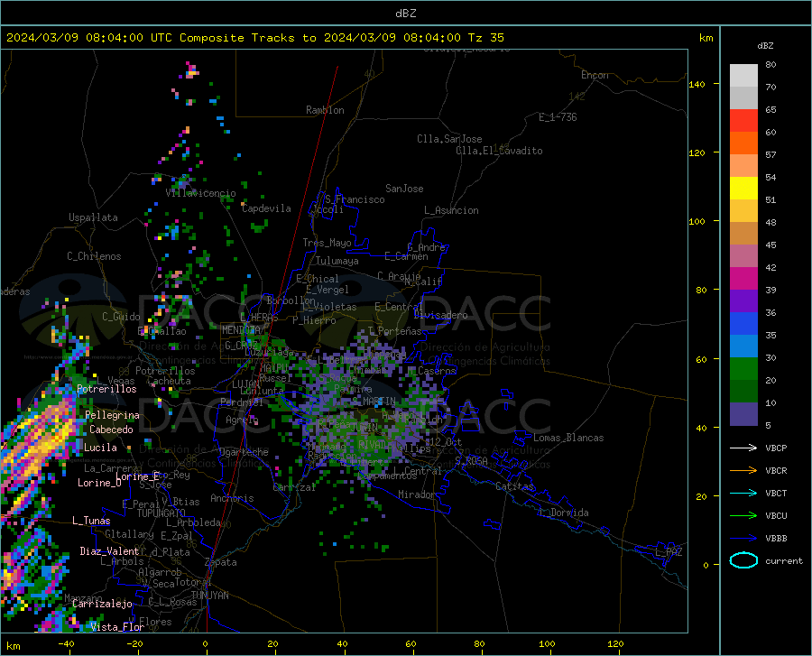Viewport: 812px width, 656px height.
Task: Click the Pellegrina place label
Action: (113, 415)
